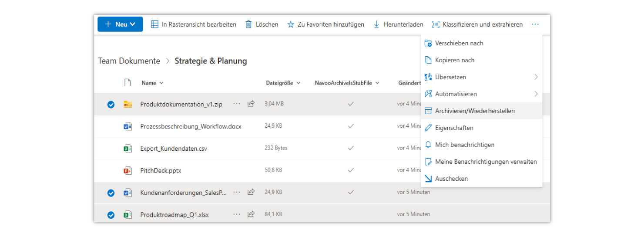Click the share icon for Produktdokumentation_v1.zip
The image size is (644, 237).
251,104
